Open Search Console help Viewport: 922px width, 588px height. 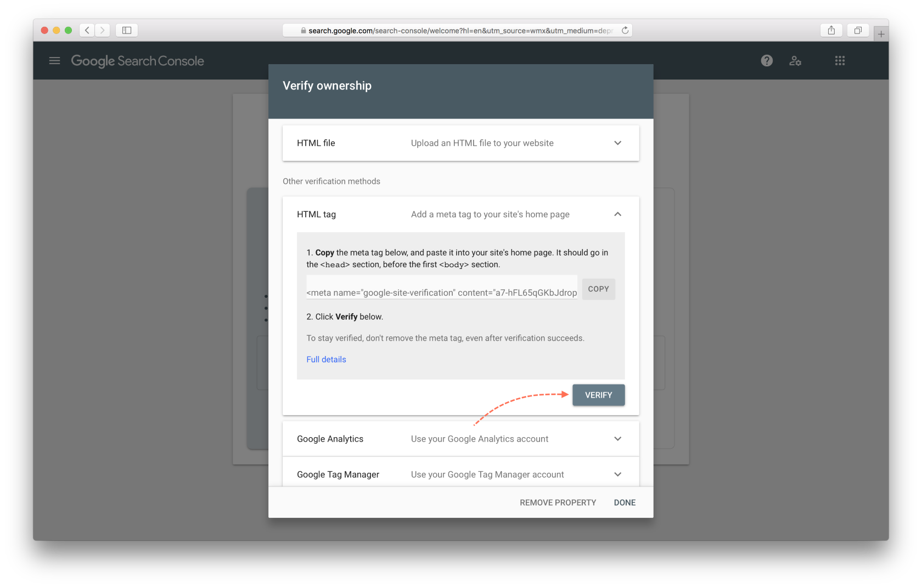766,60
